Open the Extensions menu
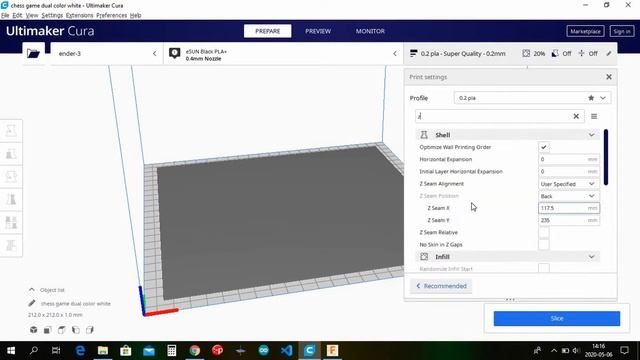This screenshot has width=640, height=360. 80,15
